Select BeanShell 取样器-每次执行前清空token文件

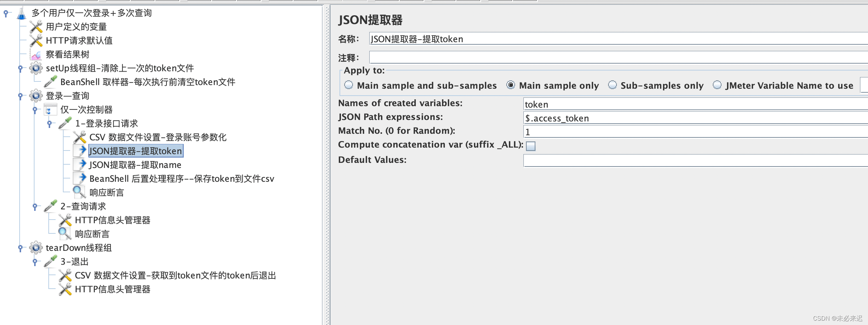148,82
